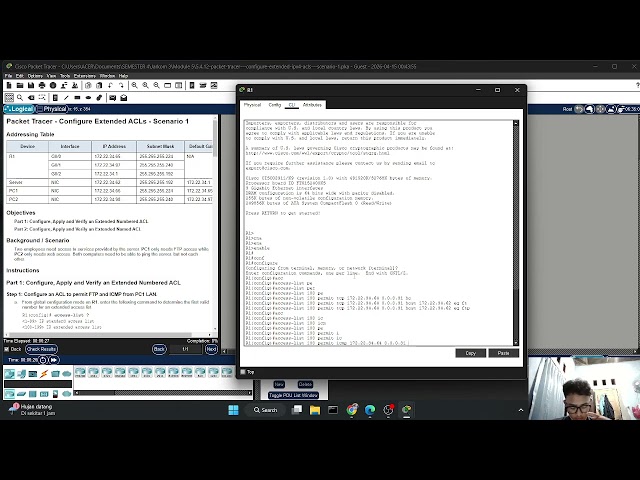Screen dimensions: 640x480
Task: Switch to the Config tab in R1
Action: tap(275, 105)
